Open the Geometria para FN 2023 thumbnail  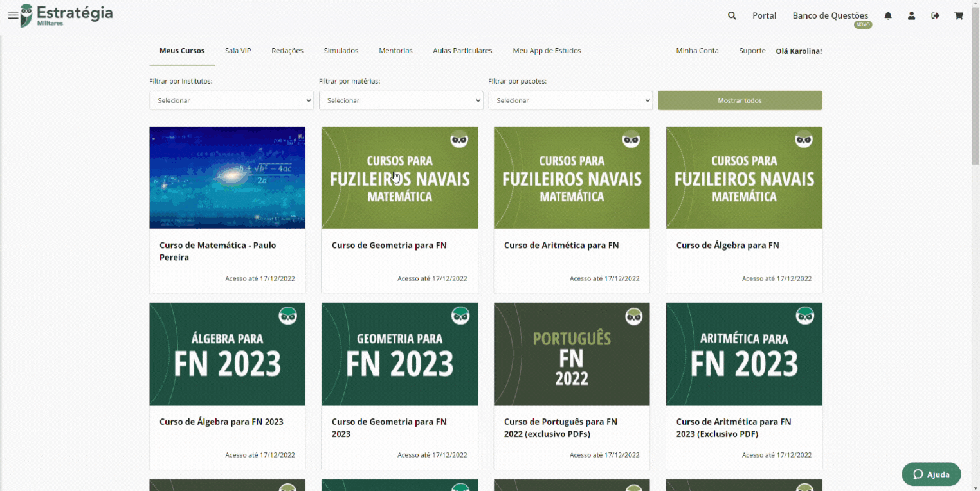399,354
